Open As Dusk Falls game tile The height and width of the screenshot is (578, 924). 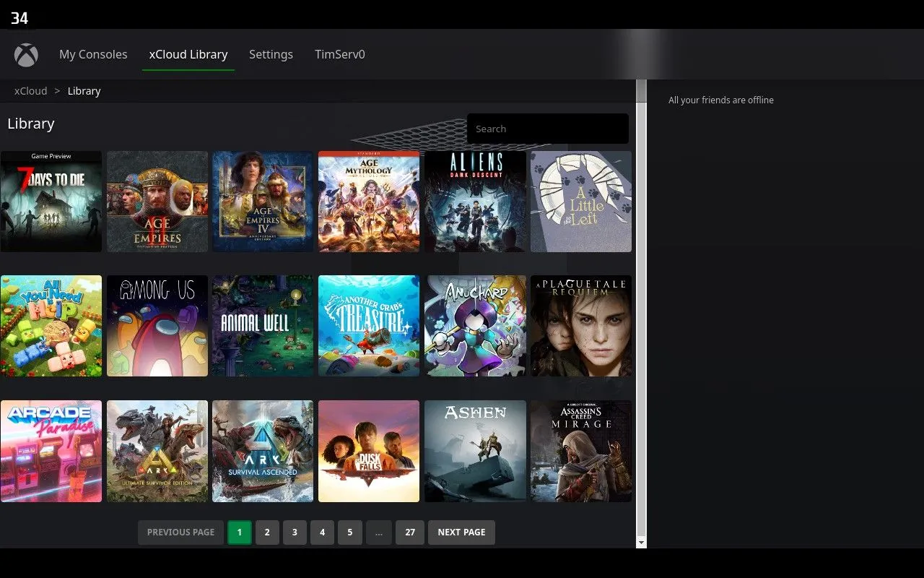(x=369, y=451)
